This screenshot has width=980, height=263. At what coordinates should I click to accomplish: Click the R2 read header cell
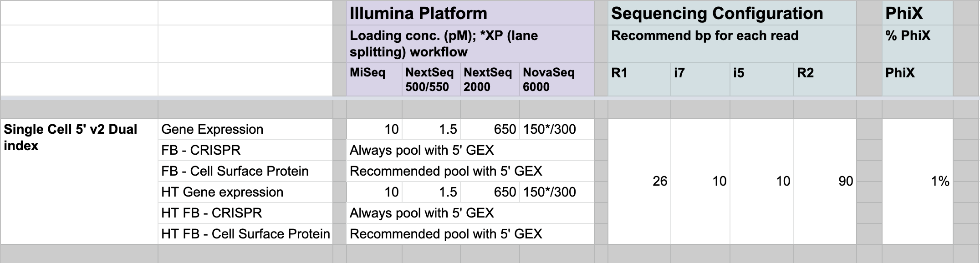825,79
